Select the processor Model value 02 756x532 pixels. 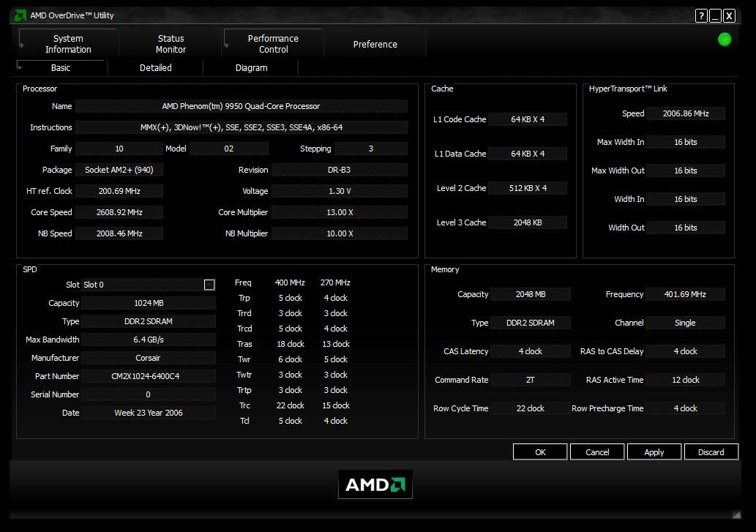coord(228,149)
